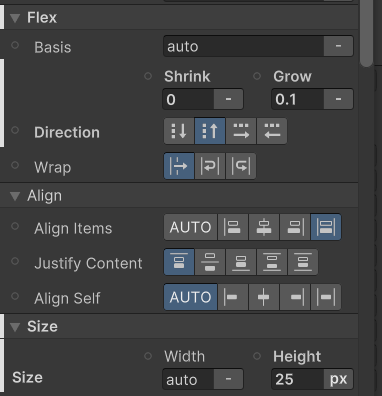Set Align Items to flex-end
This screenshot has height=396, width=382.
coord(295,227)
